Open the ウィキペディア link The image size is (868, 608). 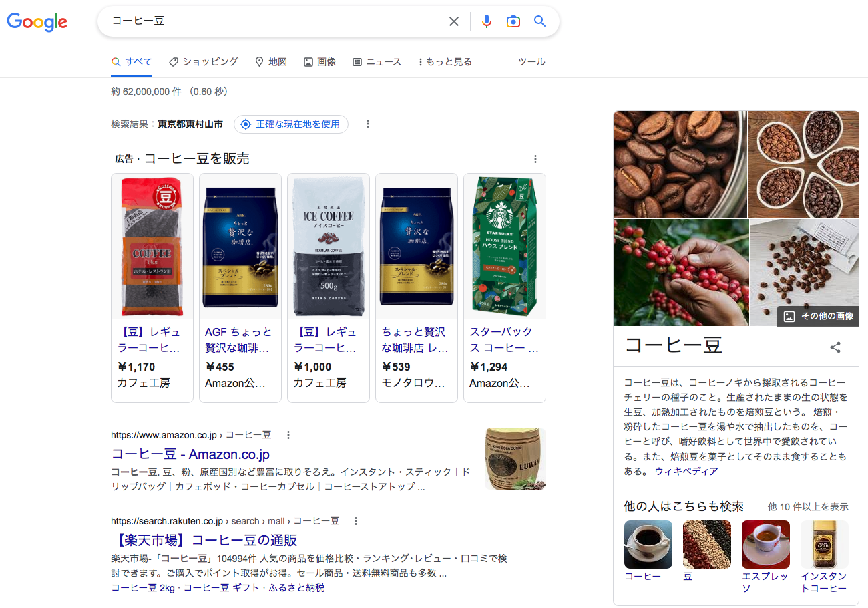coord(686,471)
